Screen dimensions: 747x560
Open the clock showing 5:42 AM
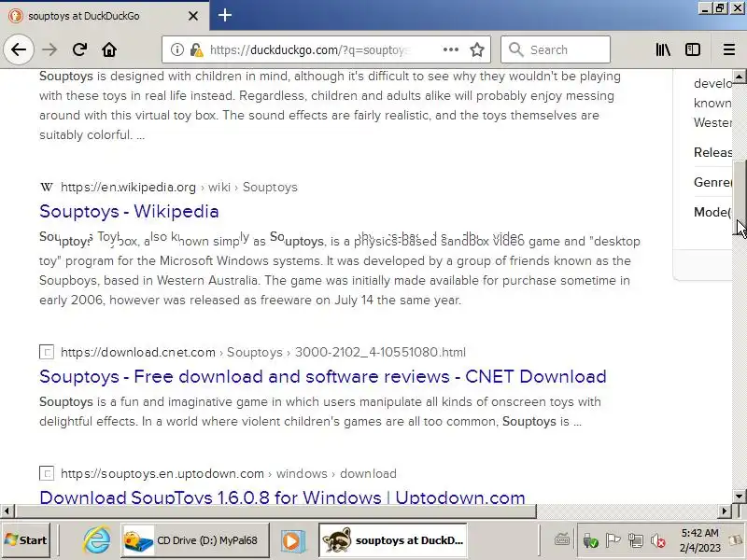tap(699, 540)
